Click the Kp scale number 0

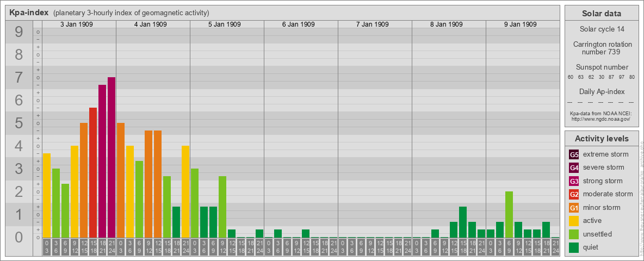pos(19,237)
